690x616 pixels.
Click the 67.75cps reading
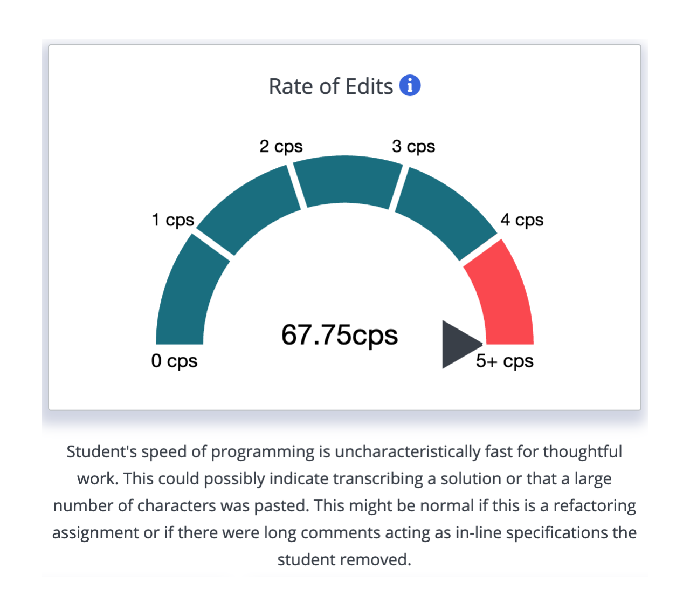[340, 334]
